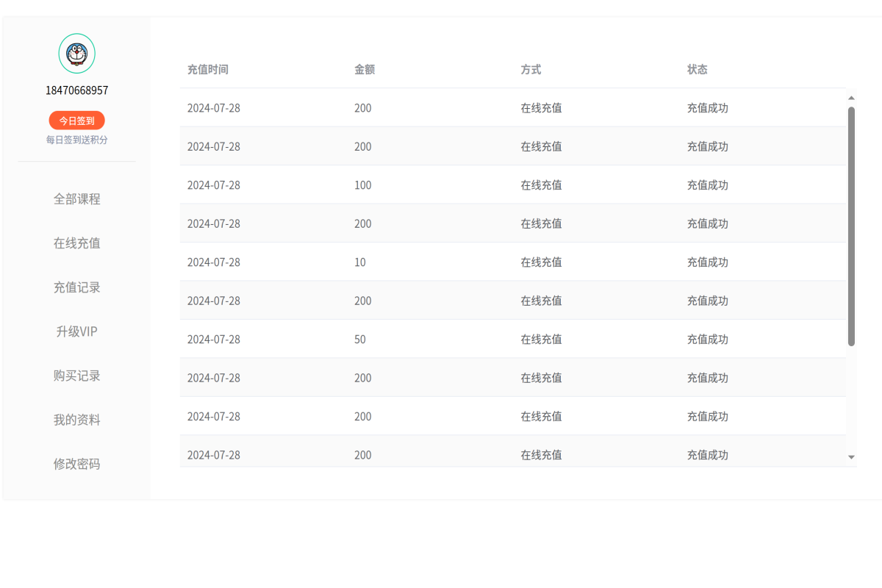Select 在线充值 in the sidebar
882x588 pixels.
pos(76,243)
